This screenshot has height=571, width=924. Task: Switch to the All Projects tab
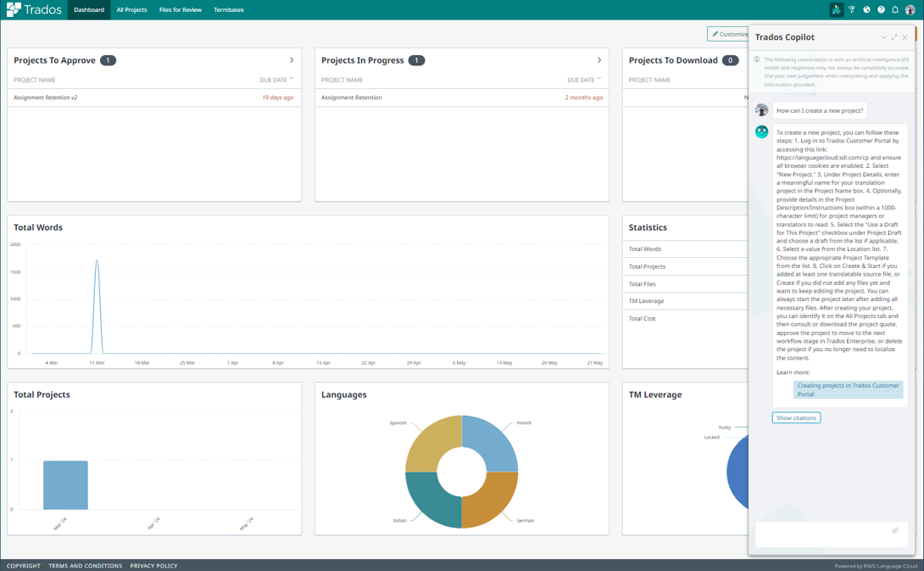pyautogui.click(x=131, y=10)
